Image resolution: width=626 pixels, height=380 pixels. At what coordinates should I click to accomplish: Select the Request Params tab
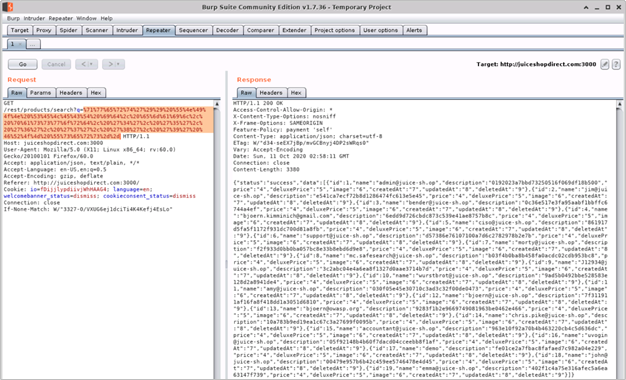click(x=41, y=93)
